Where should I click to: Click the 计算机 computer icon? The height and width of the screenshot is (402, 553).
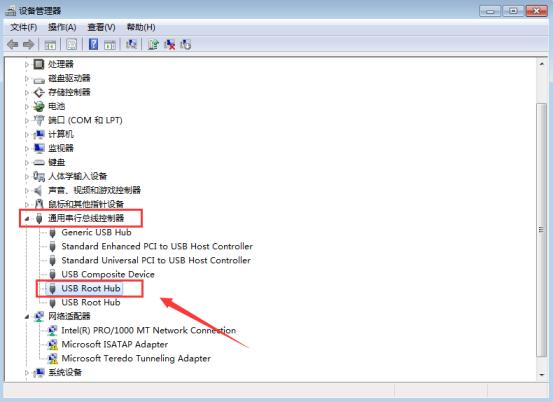(x=38, y=134)
